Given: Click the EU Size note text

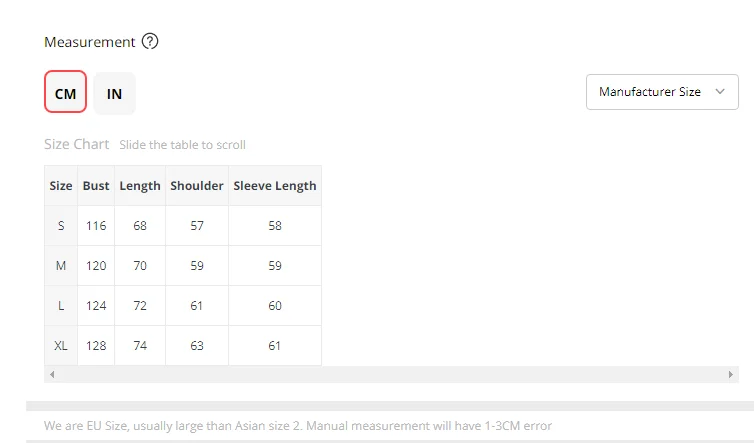Looking at the screenshot, I should pos(298,426).
